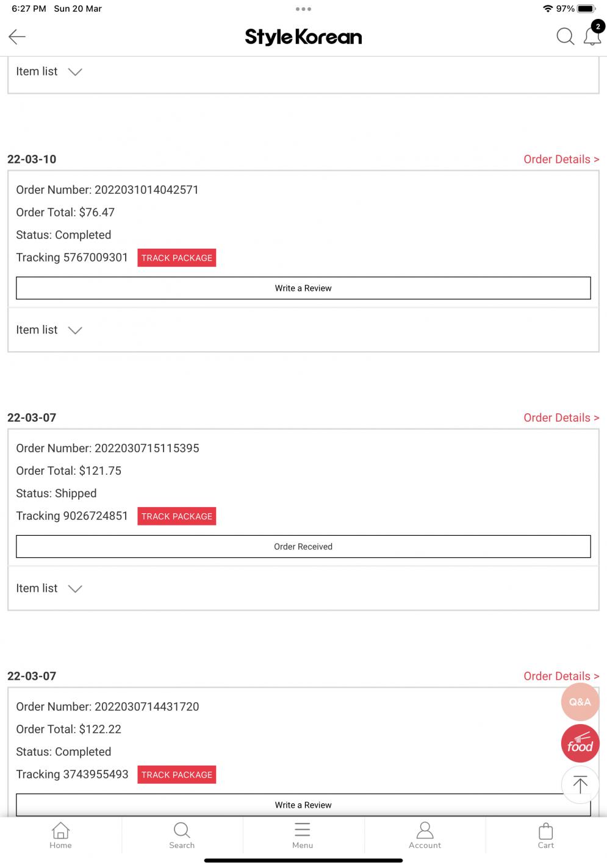Screen dimensions: 607x868
Task: Write a Review for $76.47 order
Action: tap(303, 288)
